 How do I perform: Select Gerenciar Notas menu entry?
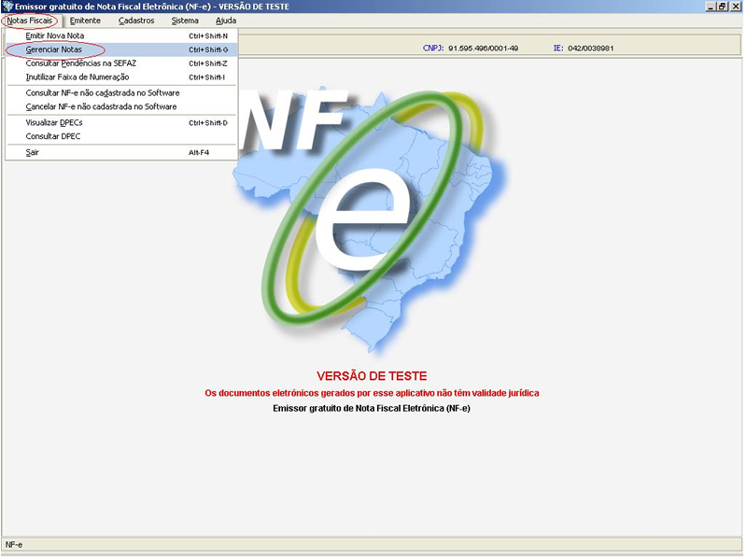point(121,49)
